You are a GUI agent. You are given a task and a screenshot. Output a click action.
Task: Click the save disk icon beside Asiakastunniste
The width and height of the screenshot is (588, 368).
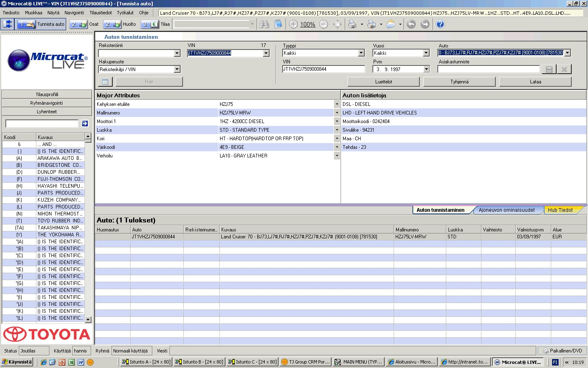pos(549,70)
